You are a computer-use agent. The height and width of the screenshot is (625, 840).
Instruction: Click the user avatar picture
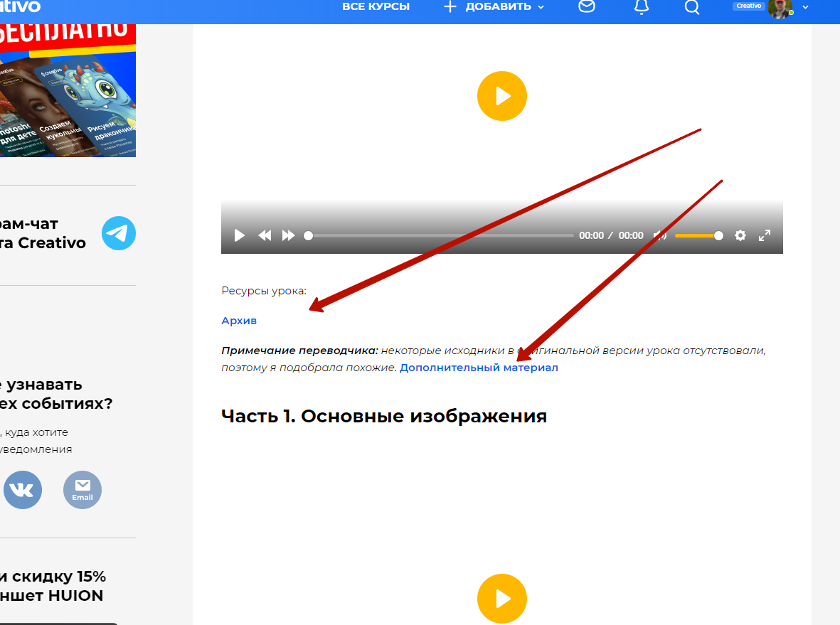click(780, 8)
